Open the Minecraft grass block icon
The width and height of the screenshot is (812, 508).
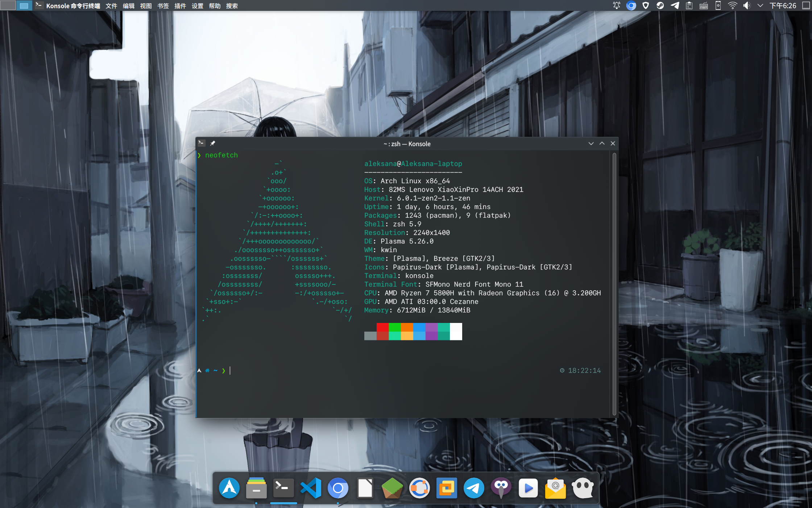tap(392, 488)
